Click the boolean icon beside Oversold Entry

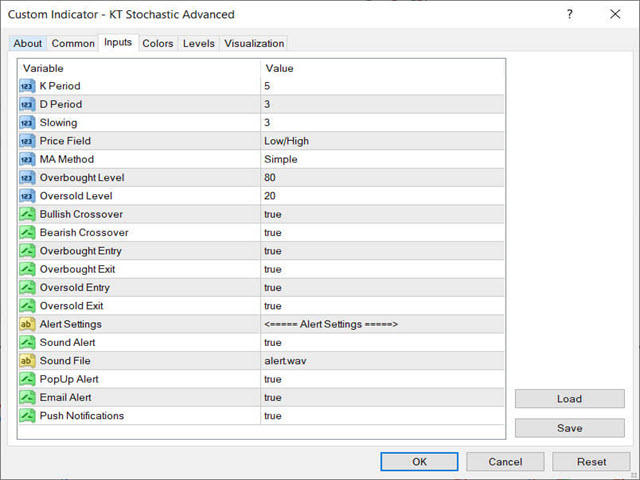coord(27,288)
